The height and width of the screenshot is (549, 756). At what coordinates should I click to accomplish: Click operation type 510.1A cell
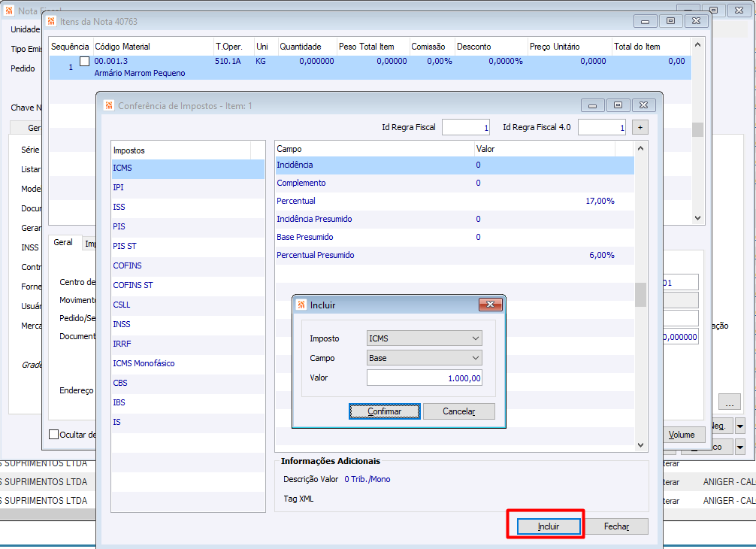click(228, 61)
